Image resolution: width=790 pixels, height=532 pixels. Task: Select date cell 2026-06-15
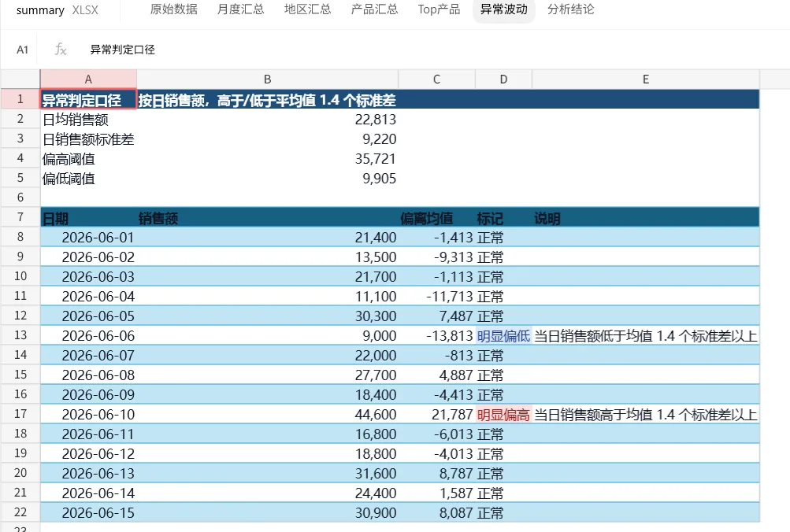point(88,512)
